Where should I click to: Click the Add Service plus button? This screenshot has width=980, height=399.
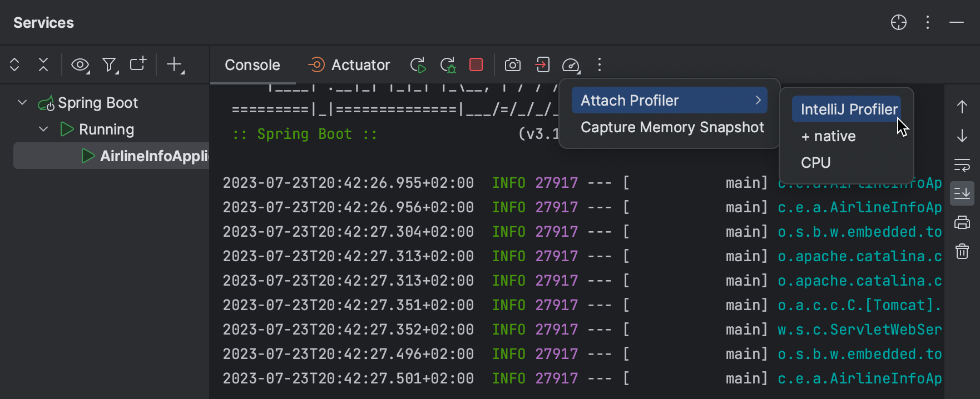[175, 65]
